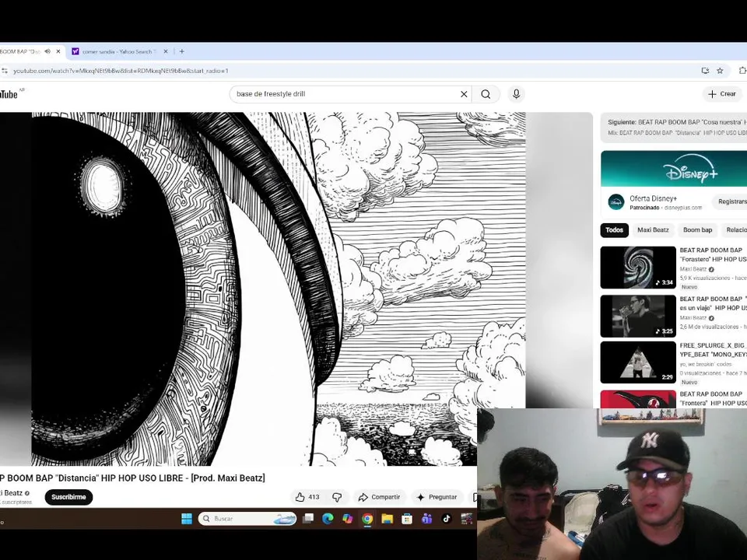Select the Maxi Beatz filter chip
The height and width of the screenshot is (560, 747).
click(653, 230)
